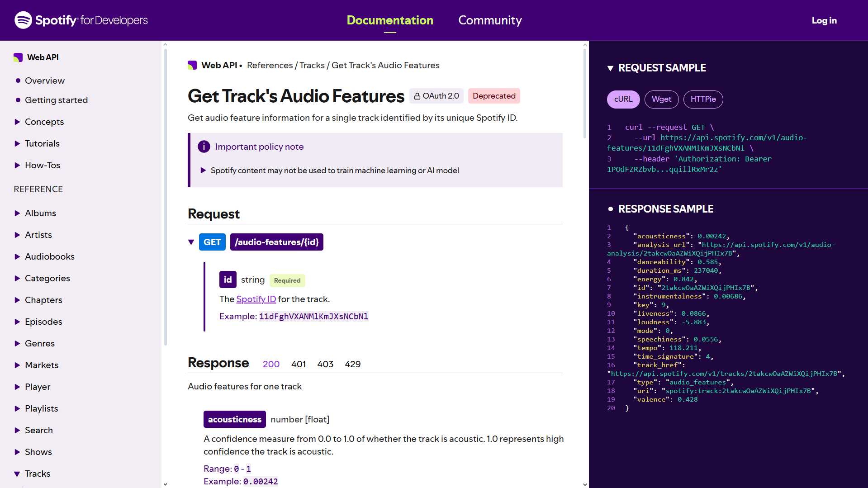The image size is (868, 488).
Task: Open the Documentation tab
Action: coord(390,20)
